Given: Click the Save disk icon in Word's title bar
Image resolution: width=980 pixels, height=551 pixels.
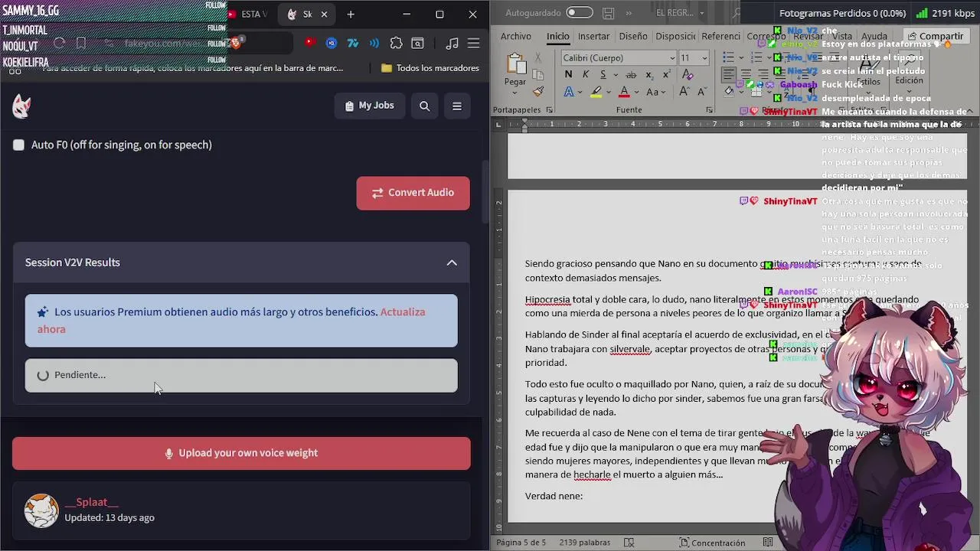Looking at the screenshot, I should pyautogui.click(x=608, y=13).
